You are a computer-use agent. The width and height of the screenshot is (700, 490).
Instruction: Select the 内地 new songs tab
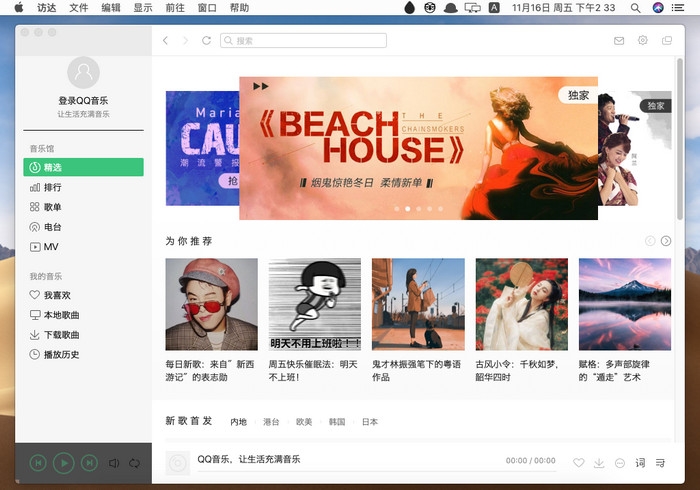238,422
